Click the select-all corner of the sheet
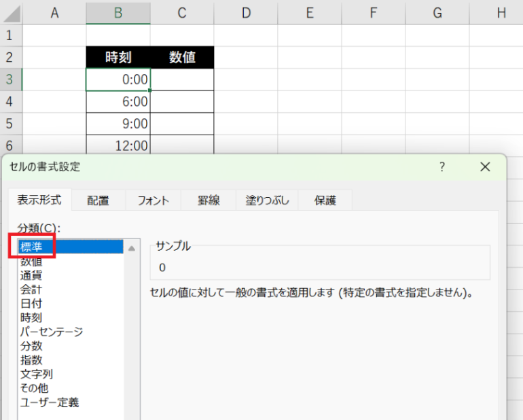Image resolution: width=523 pixels, height=420 pixels. click(x=11, y=13)
